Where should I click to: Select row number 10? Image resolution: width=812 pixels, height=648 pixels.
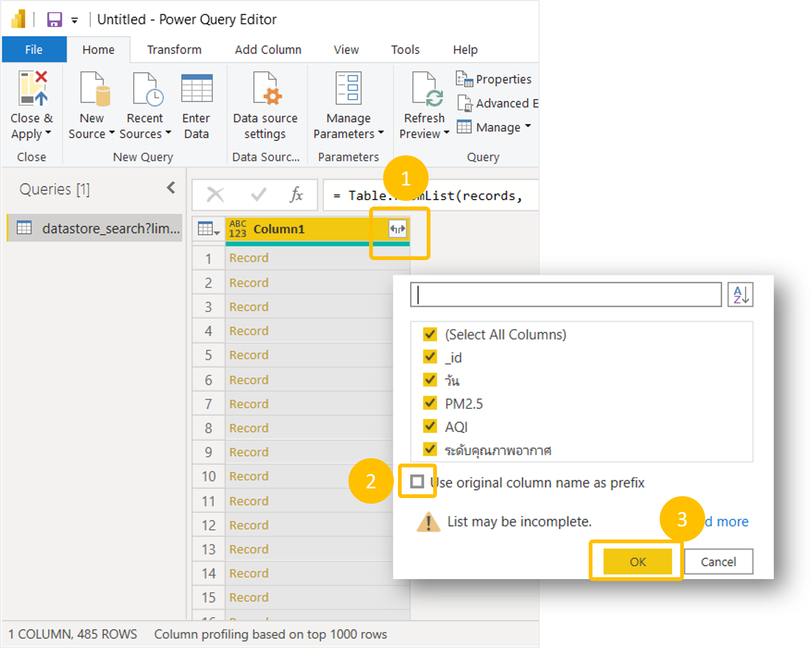(x=209, y=476)
